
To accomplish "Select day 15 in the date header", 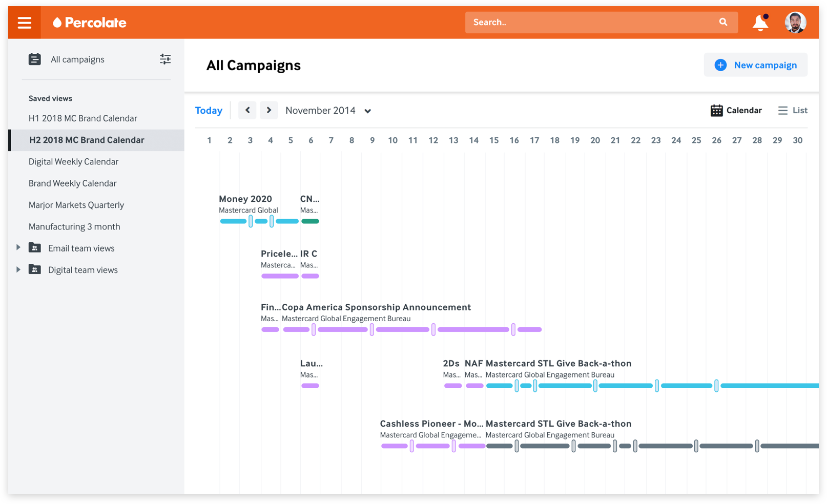I will [x=494, y=140].
